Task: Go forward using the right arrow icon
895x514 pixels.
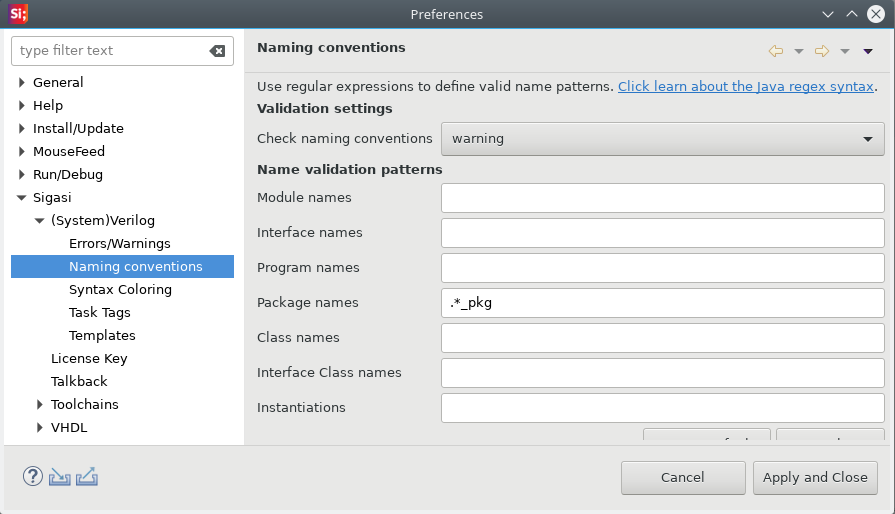Action: pyautogui.click(x=821, y=51)
